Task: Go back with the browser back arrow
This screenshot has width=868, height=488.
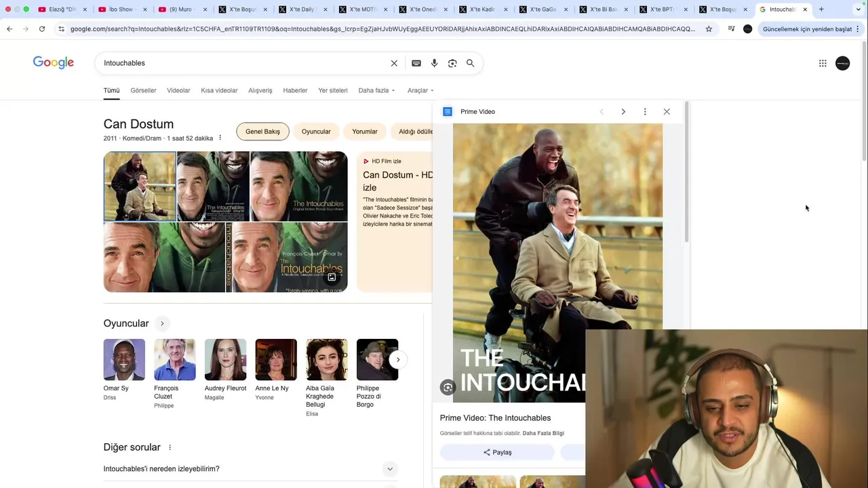Action: (x=9, y=29)
